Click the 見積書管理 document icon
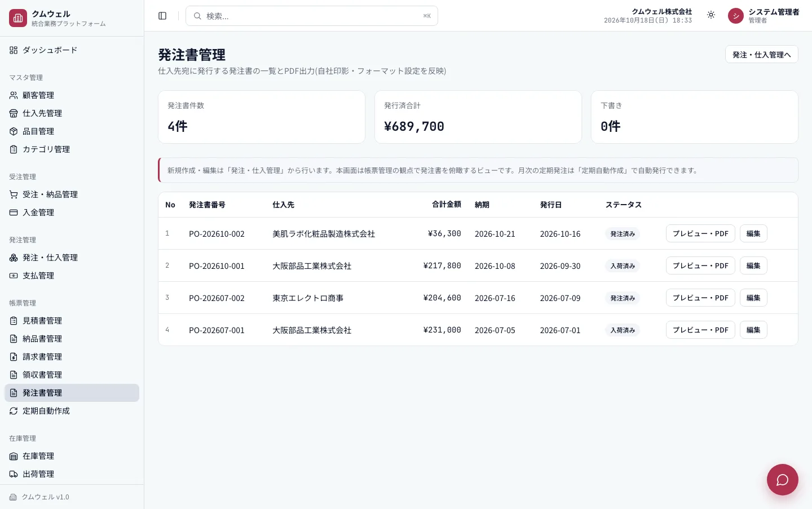The width and height of the screenshot is (812, 509). [14, 321]
